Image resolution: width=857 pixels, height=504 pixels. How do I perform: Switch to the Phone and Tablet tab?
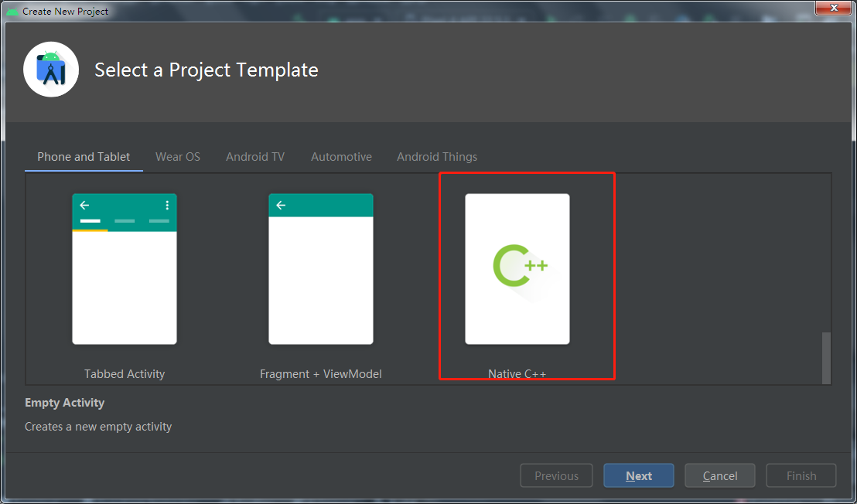click(84, 157)
